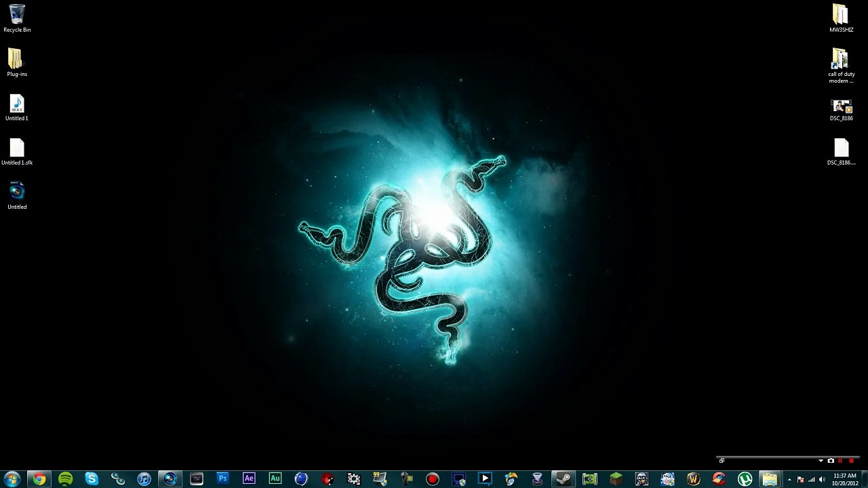The image size is (868, 488).
Task: Launch World of Warcraft from taskbar
Action: (x=693, y=479)
